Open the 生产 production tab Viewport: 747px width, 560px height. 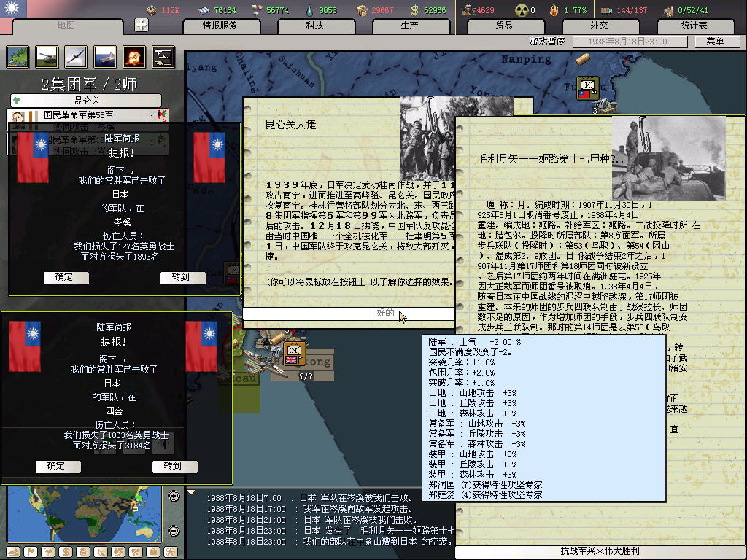click(411, 26)
